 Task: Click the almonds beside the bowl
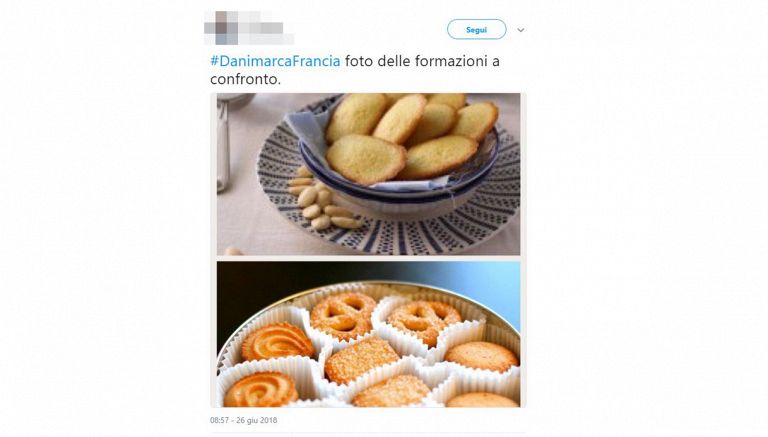(x=319, y=202)
